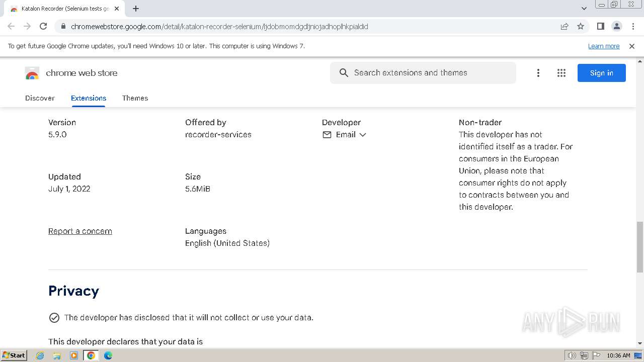
Task: Open the Learn more link
Action: [x=604, y=46]
